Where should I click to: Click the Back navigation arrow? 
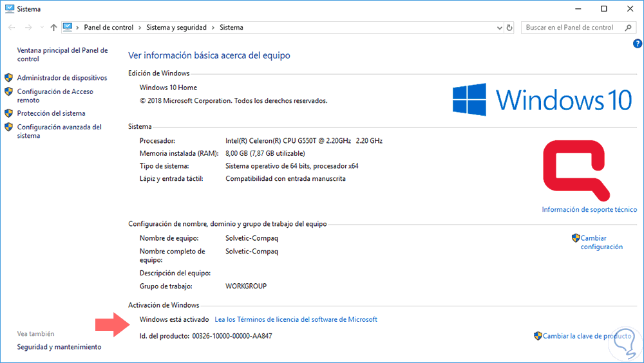pyautogui.click(x=12, y=28)
